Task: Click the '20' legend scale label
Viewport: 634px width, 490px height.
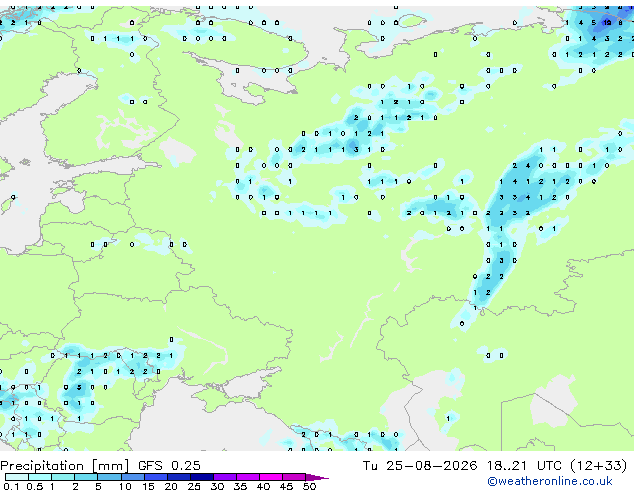Action: [x=171, y=486]
